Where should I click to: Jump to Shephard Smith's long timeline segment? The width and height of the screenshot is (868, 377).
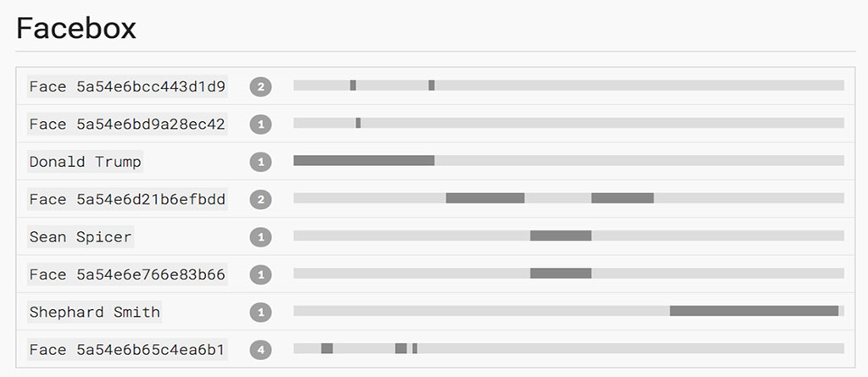[x=754, y=311]
